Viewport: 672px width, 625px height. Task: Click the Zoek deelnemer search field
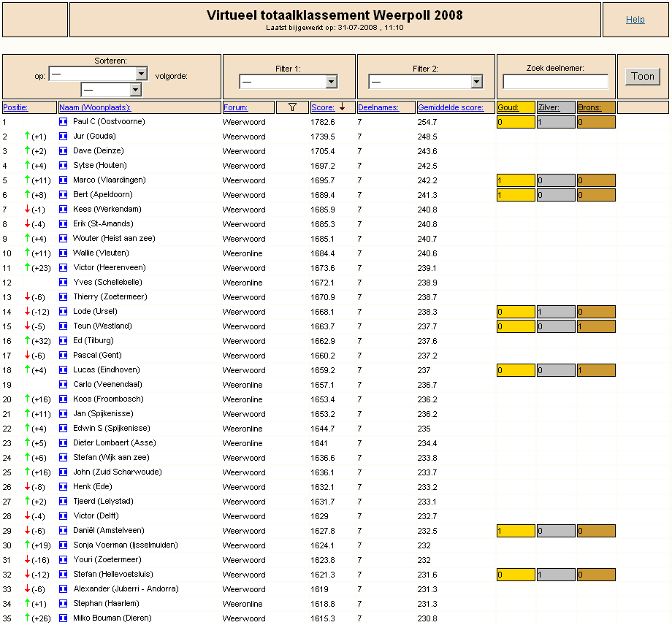coord(555,81)
